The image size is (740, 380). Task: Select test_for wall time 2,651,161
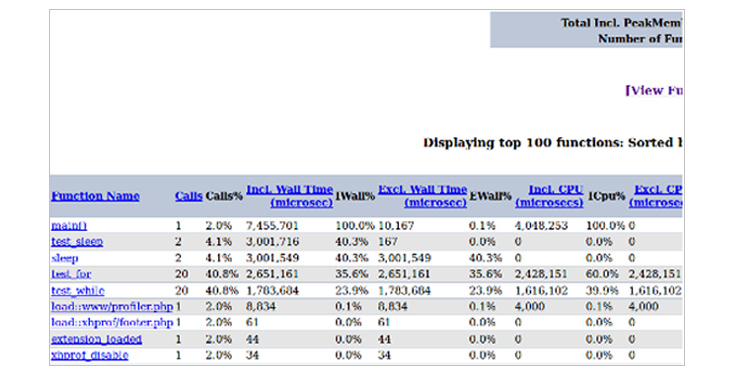(x=272, y=274)
